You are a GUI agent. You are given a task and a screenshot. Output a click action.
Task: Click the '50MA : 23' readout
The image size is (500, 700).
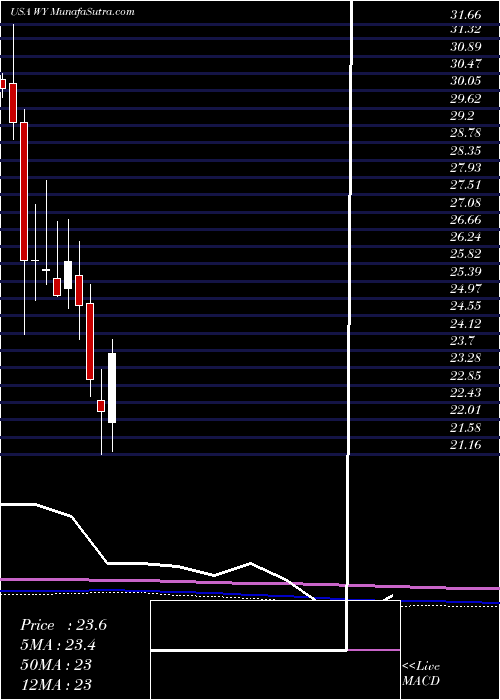click(56, 664)
